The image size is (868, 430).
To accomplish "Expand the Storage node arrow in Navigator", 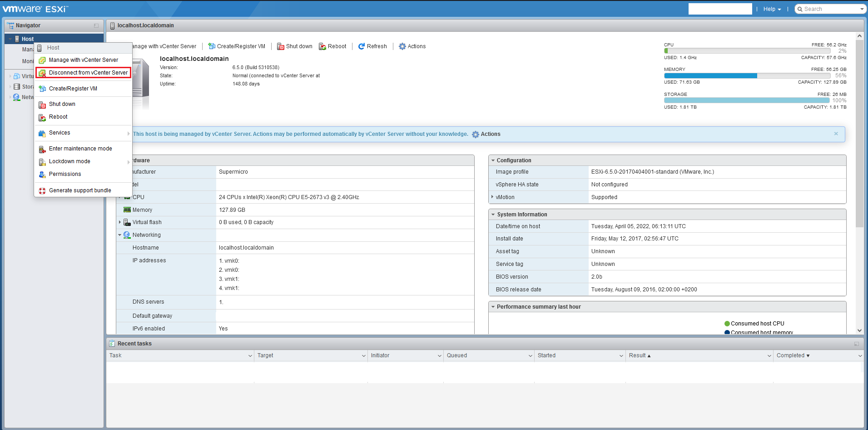I will click(x=10, y=87).
